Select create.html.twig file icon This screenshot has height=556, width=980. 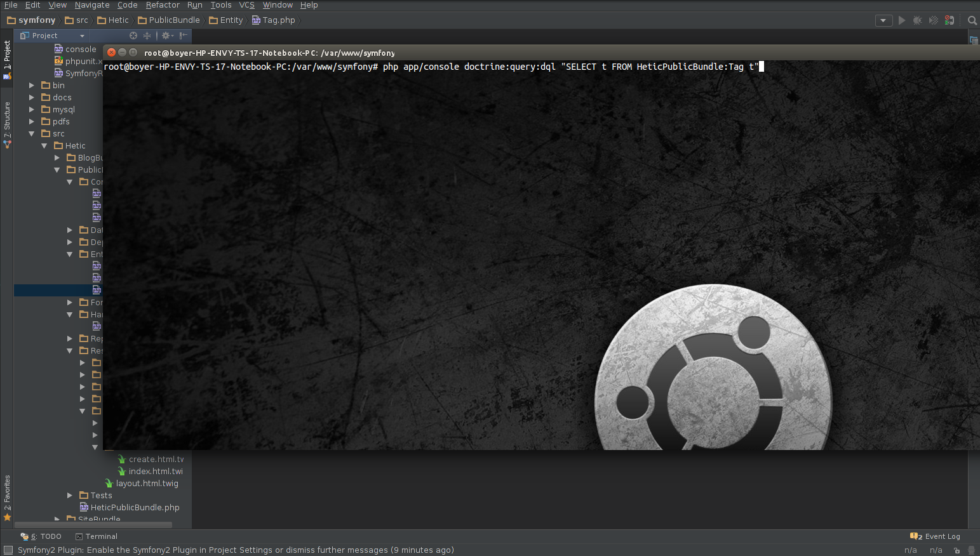(122, 459)
